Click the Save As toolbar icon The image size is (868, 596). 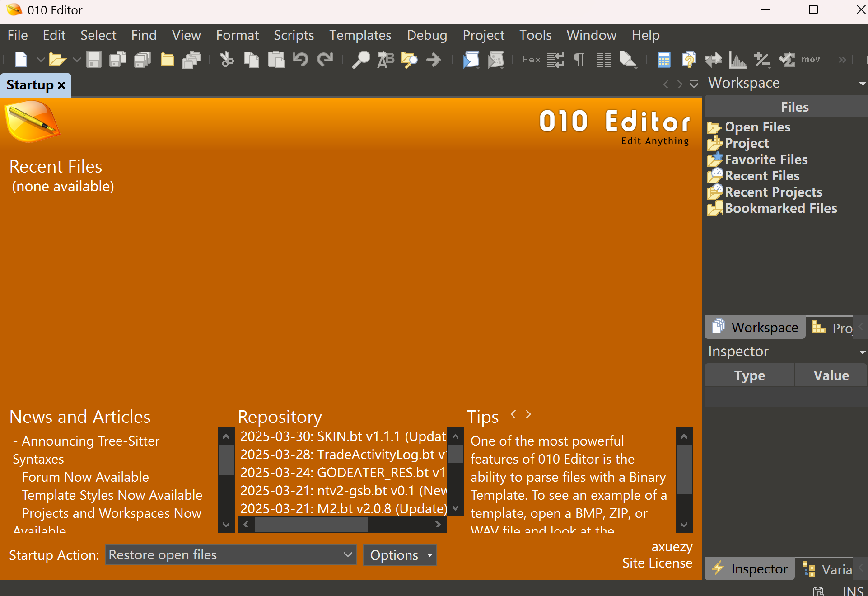(118, 59)
